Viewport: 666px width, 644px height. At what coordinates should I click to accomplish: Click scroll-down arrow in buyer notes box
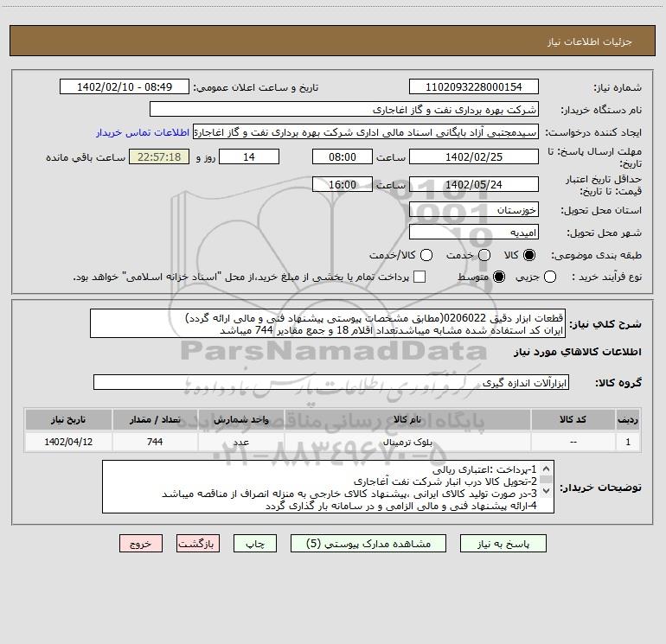coord(547,491)
